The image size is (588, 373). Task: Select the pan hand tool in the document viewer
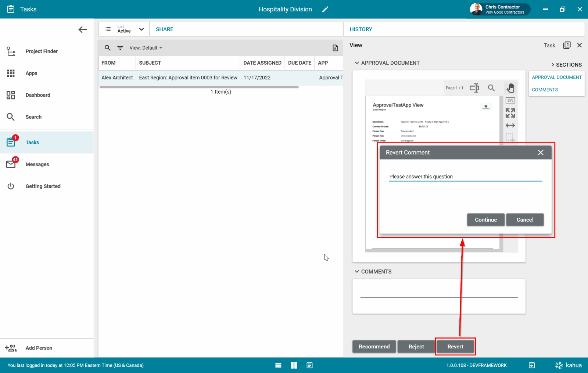pos(510,88)
